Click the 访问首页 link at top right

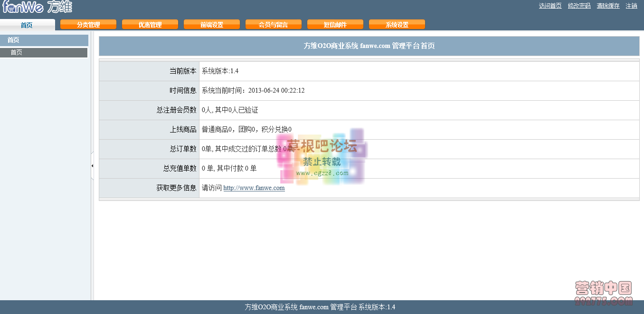(550, 6)
